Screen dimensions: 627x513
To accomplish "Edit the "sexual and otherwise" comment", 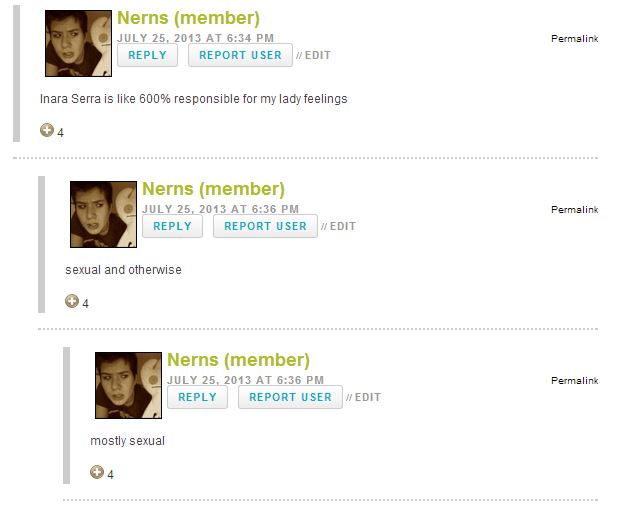I will [x=342, y=227].
